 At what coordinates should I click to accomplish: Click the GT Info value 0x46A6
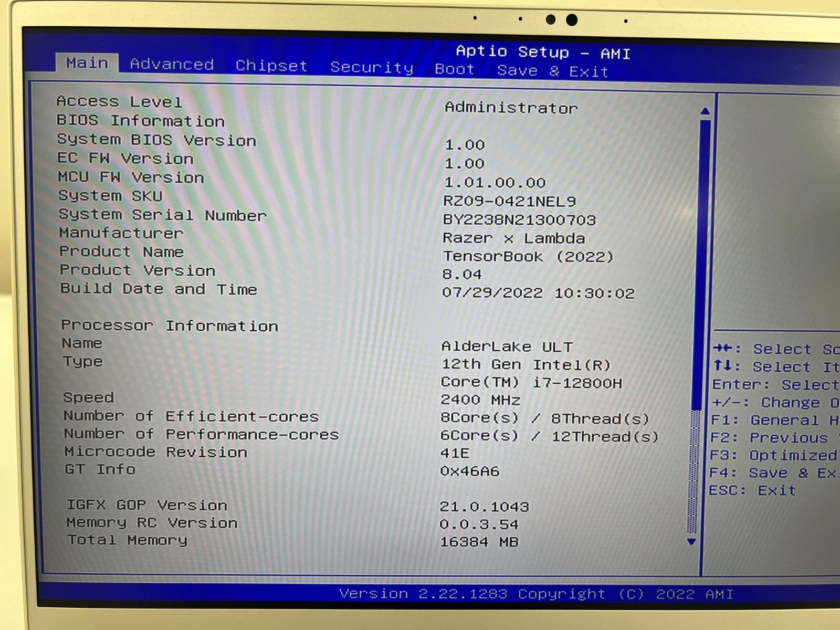470,471
